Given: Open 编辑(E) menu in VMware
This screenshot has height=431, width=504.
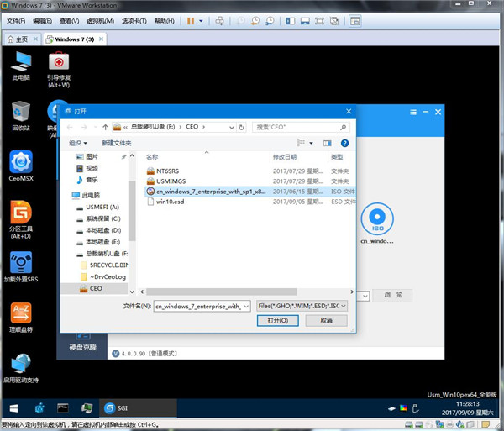Looking at the screenshot, I should (42, 21).
